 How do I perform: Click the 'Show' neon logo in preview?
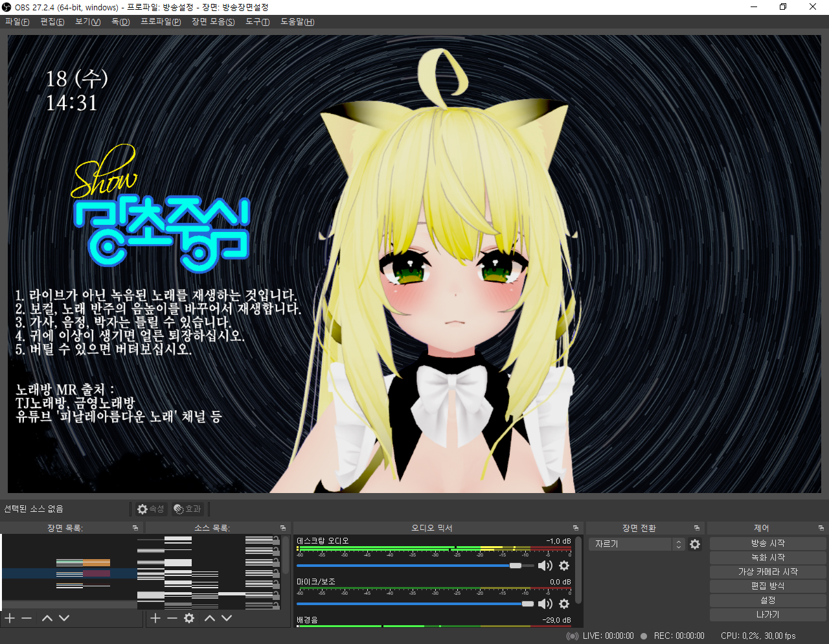point(104,172)
